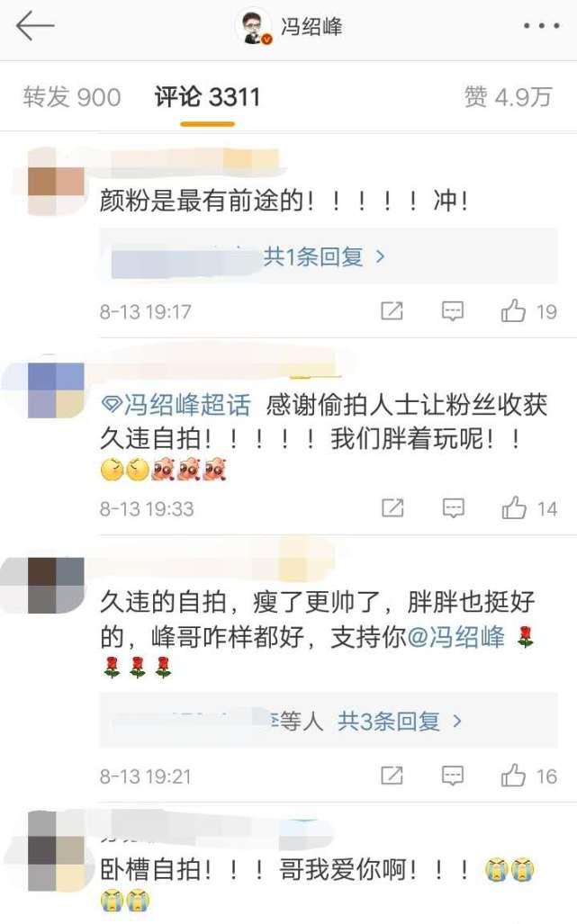Viewport: 577px width, 924px height.
Task: Open 冯绍峰 profile avatar in header
Action: pos(254,27)
